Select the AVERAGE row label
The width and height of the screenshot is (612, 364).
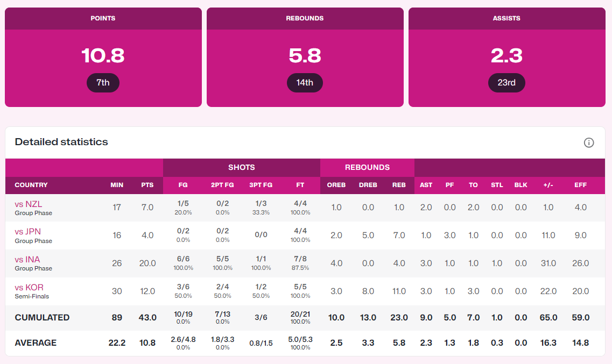[36, 343]
